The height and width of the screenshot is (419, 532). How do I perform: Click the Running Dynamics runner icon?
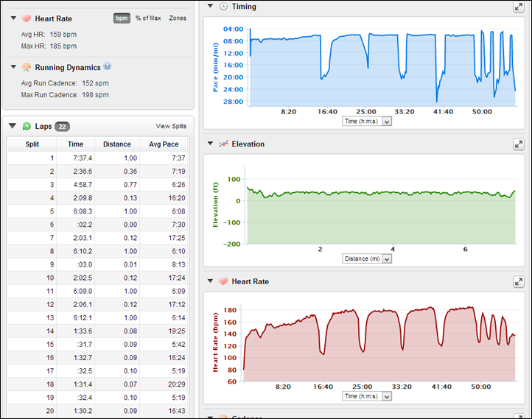[x=26, y=68]
